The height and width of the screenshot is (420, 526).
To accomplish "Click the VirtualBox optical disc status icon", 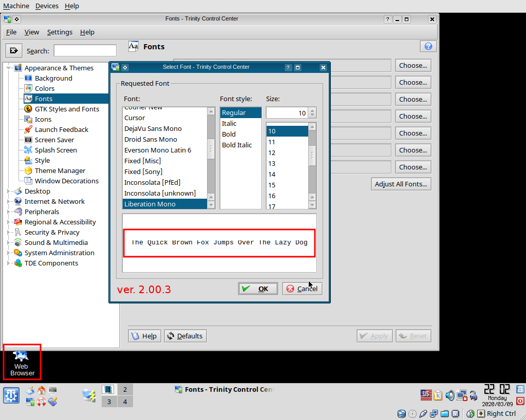I will coord(412,414).
